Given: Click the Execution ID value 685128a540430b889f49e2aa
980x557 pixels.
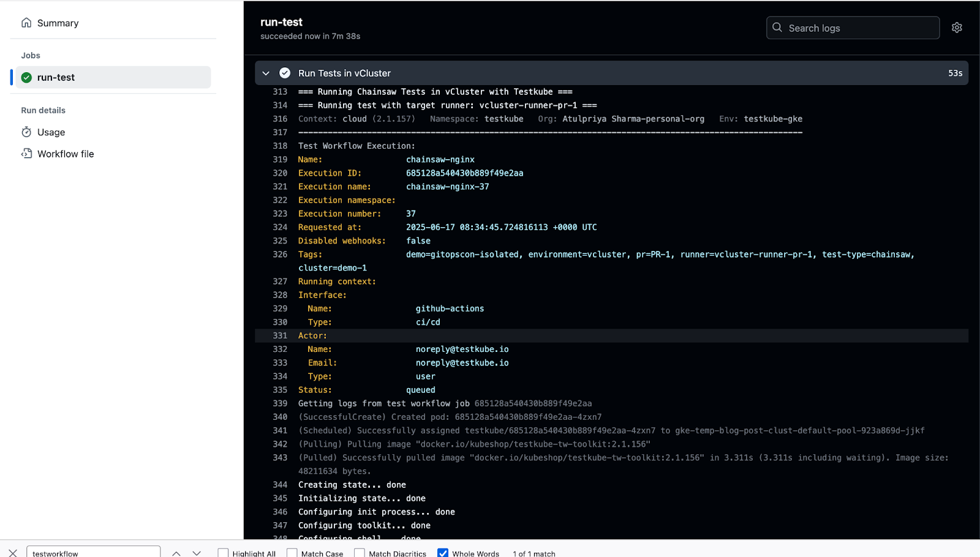Looking at the screenshot, I should [x=464, y=173].
